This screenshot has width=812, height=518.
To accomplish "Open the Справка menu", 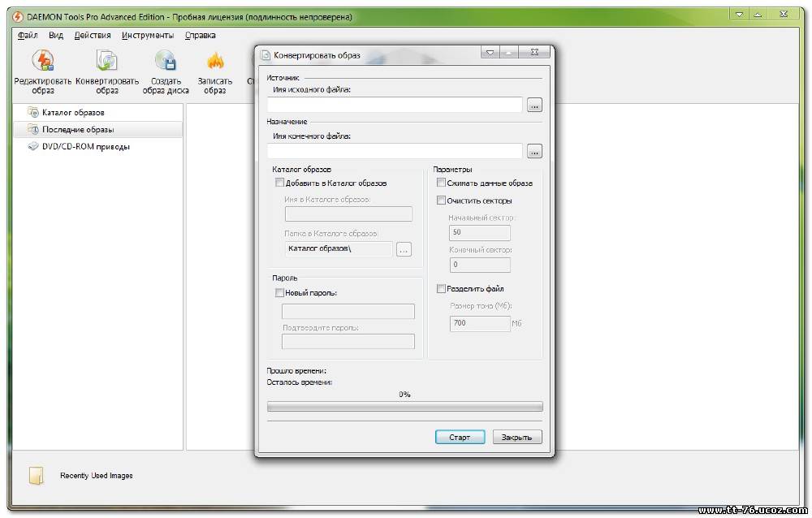I will [x=200, y=35].
